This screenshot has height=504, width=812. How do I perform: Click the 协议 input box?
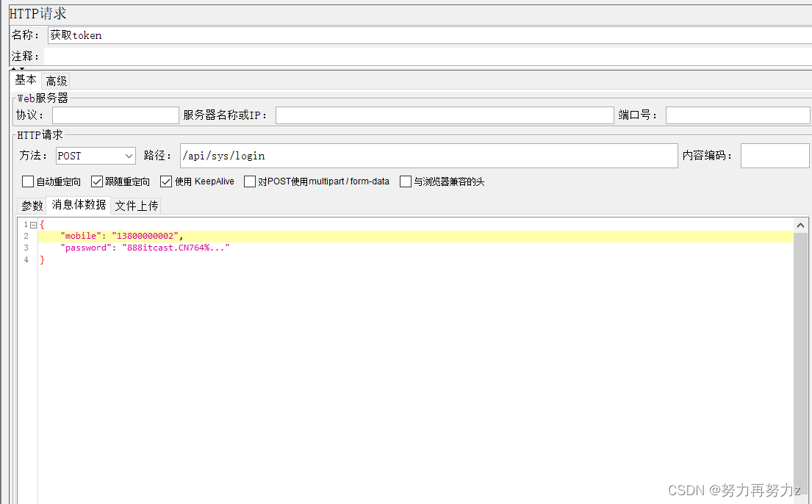[115, 115]
